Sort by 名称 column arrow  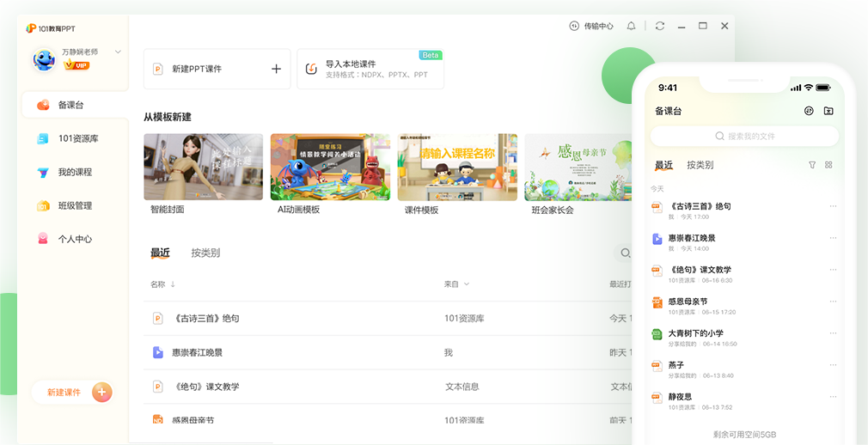point(173,284)
